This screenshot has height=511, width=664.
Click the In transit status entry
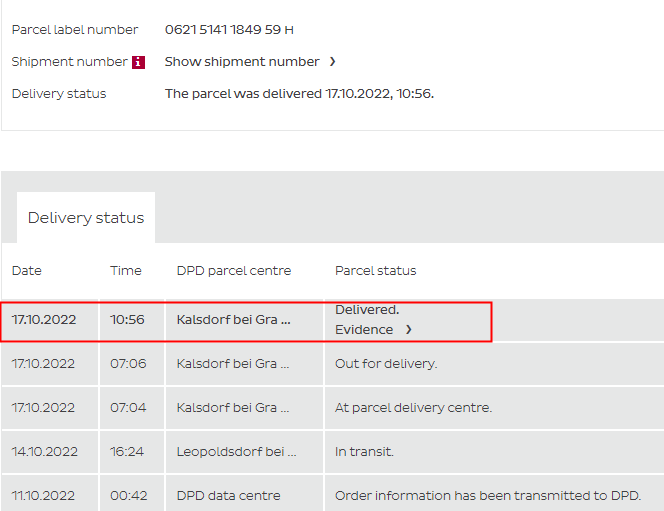364,452
